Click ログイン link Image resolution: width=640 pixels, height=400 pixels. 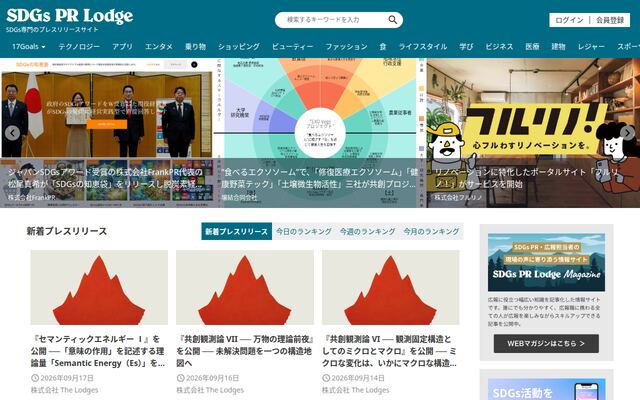[x=569, y=20]
